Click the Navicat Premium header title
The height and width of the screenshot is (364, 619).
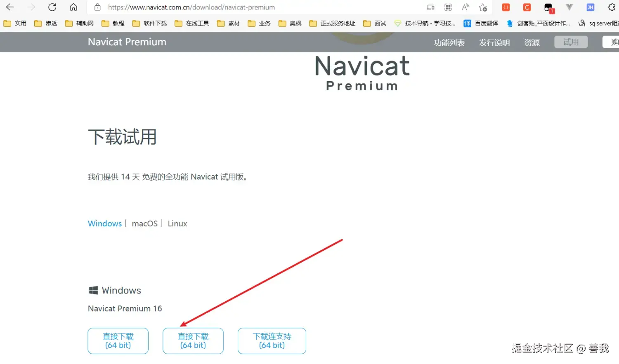click(x=127, y=42)
